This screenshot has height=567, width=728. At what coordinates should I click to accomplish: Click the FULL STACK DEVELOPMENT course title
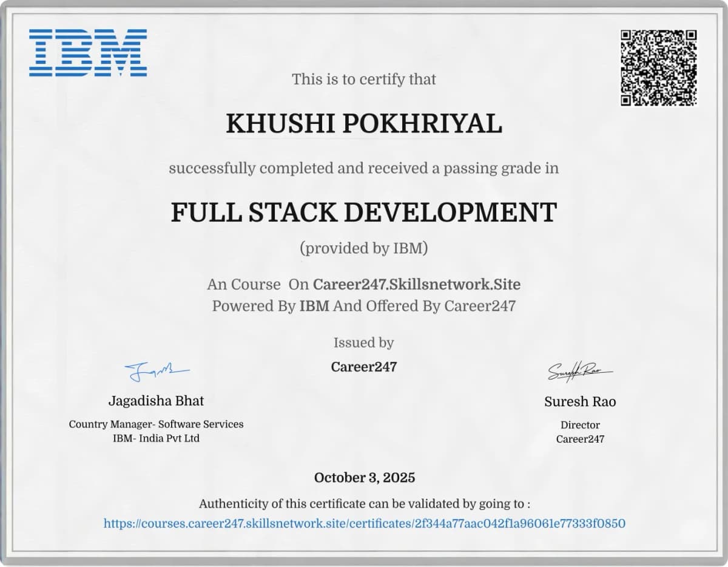pyautogui.click(x=364, y=212)
